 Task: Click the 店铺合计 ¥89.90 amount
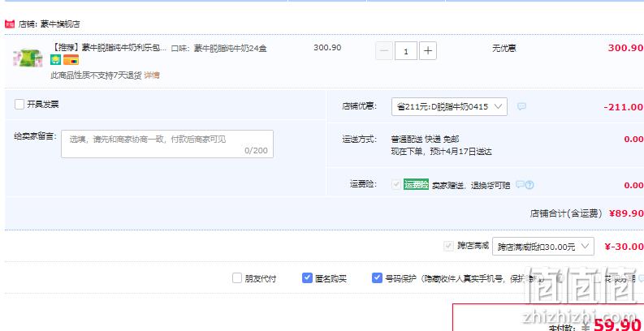(x=625, y=213)
